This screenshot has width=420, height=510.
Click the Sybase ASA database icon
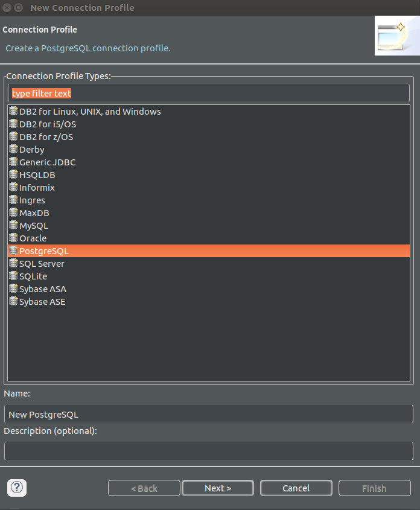[13, 289]
